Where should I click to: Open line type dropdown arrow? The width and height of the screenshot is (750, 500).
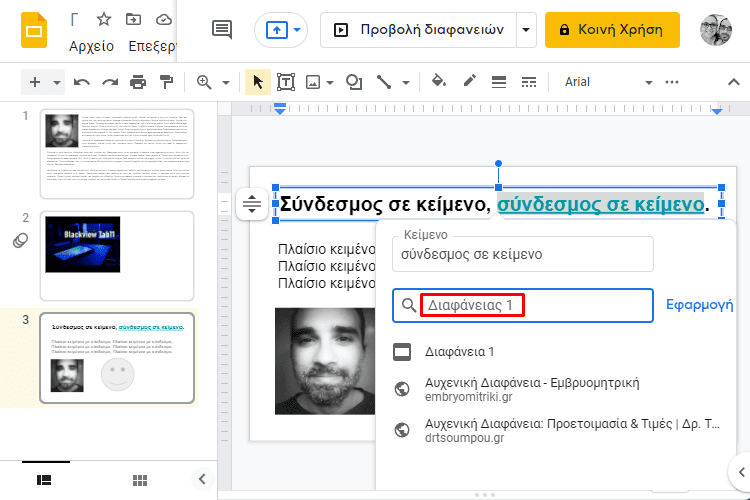pyautogui.click(x=406, y=82)
